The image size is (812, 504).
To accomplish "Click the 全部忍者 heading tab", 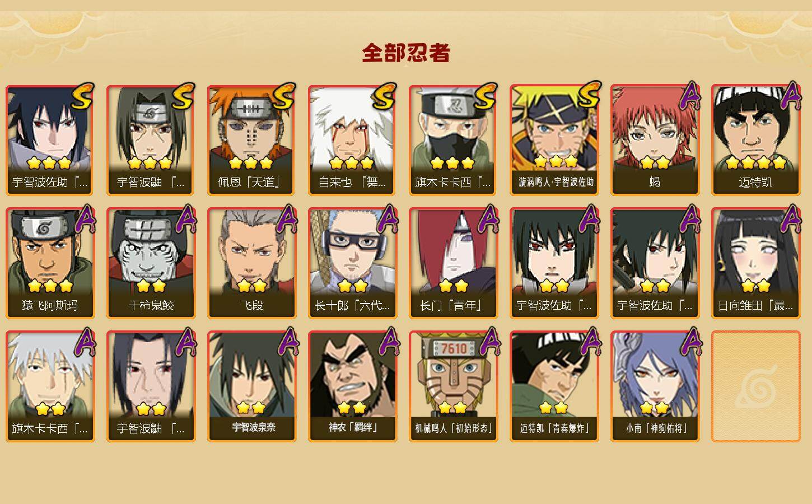I will (x=406, y=53).
